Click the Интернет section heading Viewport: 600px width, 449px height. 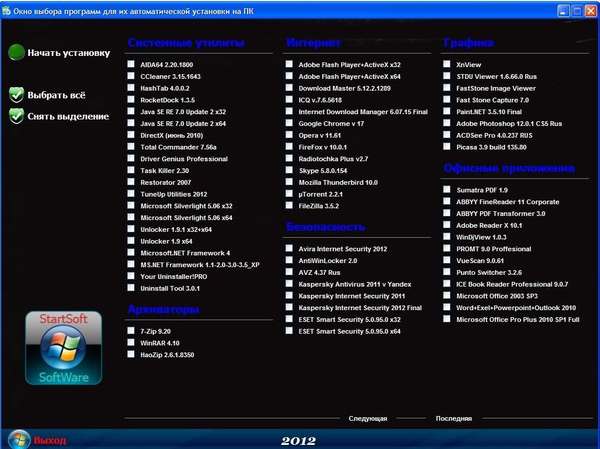click(313, 43)
